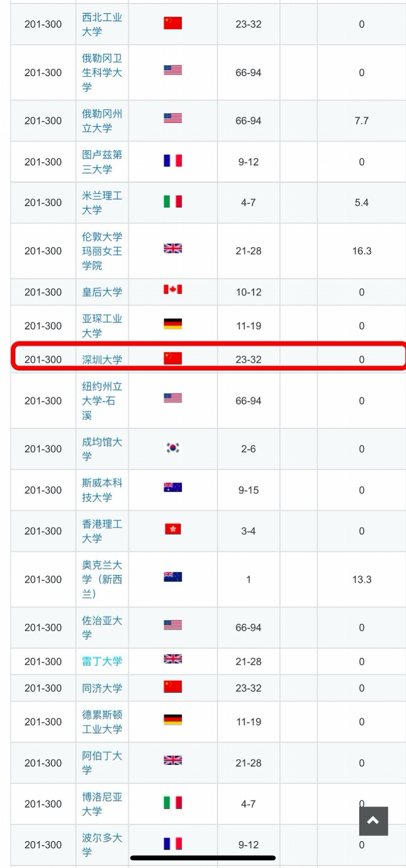Click France flag in 波尔多大学 row
406x868 pixels.
tap(173, 844)
